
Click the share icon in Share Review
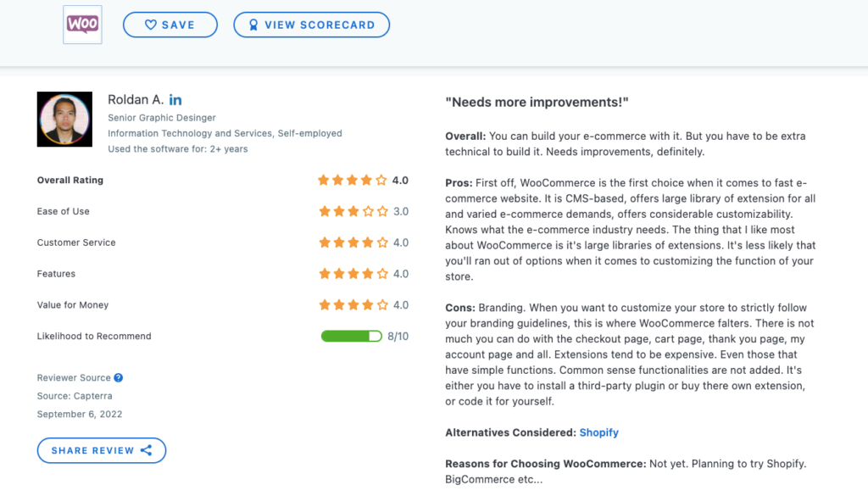146,450
